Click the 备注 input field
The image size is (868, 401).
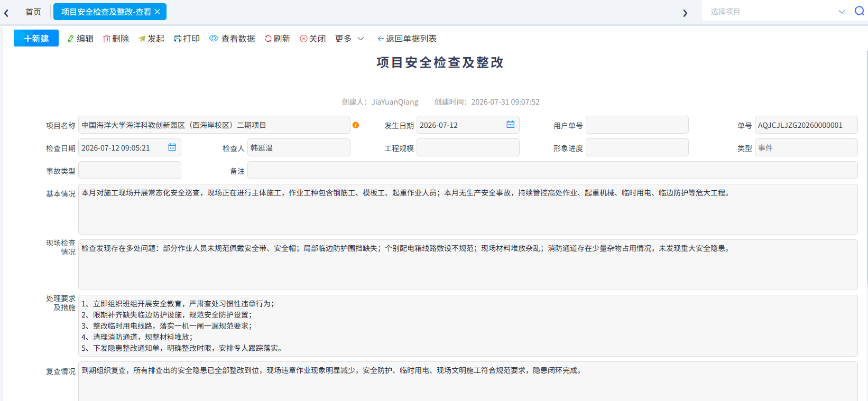552,171
